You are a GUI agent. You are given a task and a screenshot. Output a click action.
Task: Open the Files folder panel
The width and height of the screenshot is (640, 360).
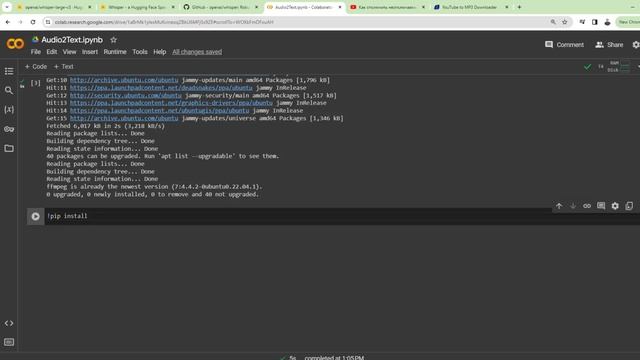tap(9, 148)
